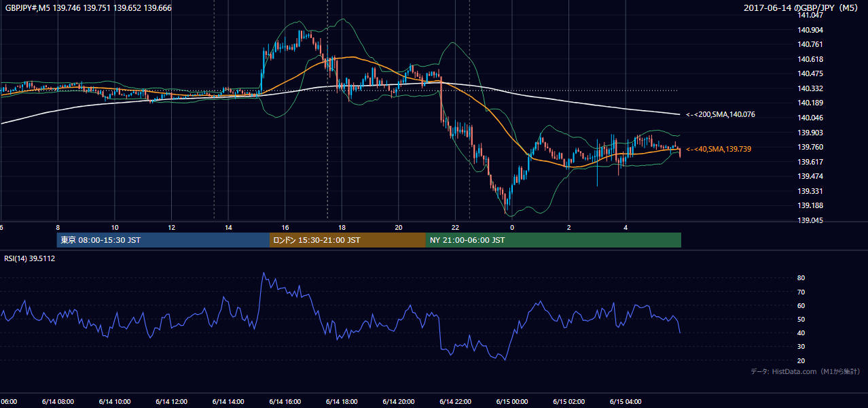868x408 pixels.
Task: Click price axis value 139.760
Action: point(810,147)
